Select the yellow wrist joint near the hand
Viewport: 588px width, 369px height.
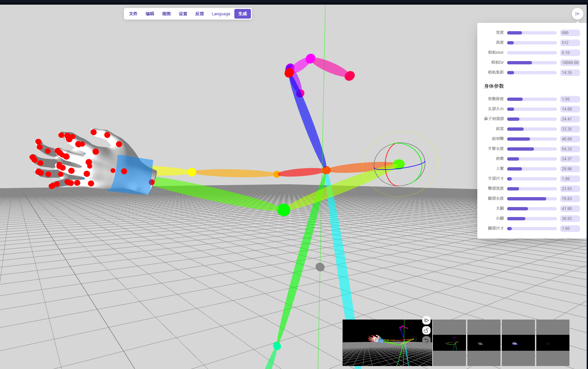click(x=192, y=172)
